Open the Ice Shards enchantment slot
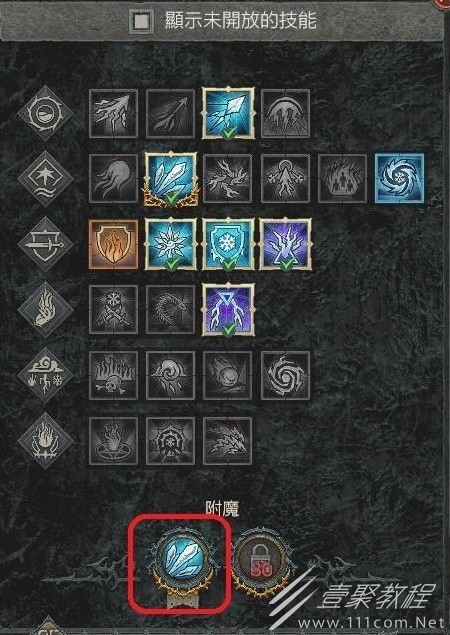 coord(183,563)
